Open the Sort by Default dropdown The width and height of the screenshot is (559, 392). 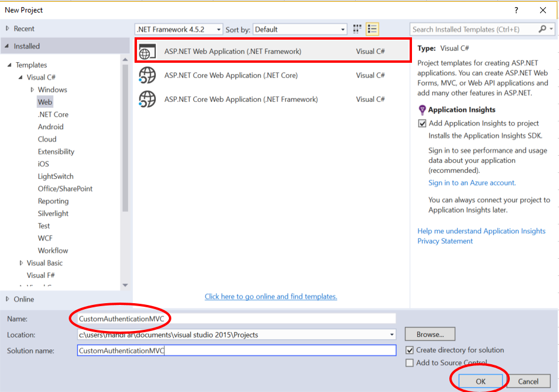click(300, 29)
